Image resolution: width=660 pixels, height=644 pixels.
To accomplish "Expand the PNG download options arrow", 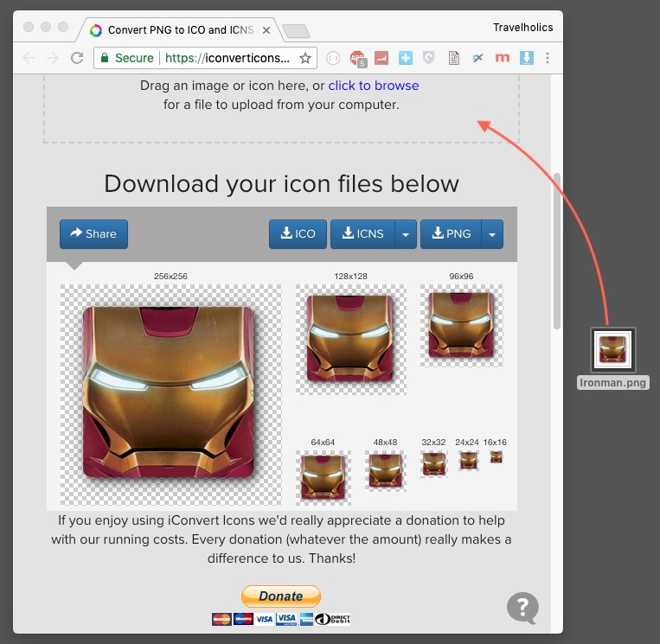I will [492, 234].
